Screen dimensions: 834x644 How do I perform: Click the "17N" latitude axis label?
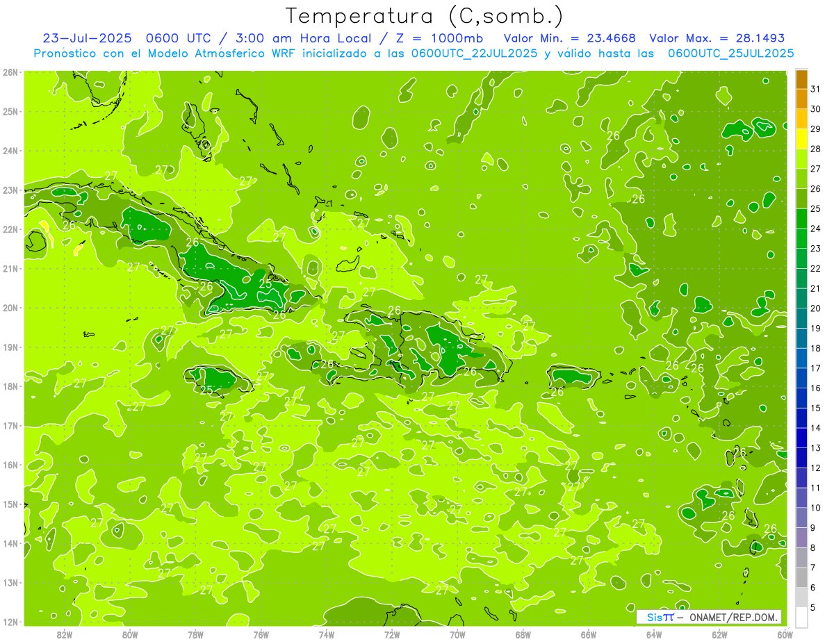tap(10, 425)
